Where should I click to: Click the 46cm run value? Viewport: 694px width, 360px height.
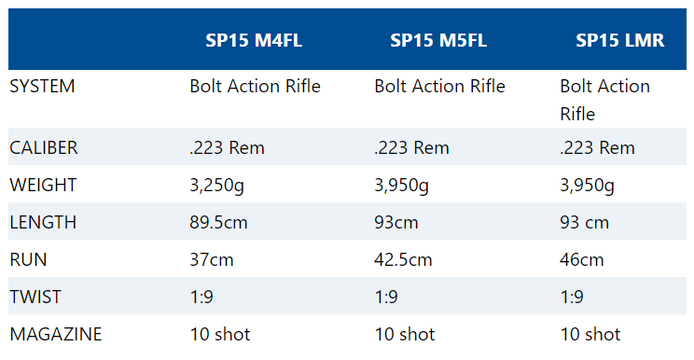(x=582, y=259)
